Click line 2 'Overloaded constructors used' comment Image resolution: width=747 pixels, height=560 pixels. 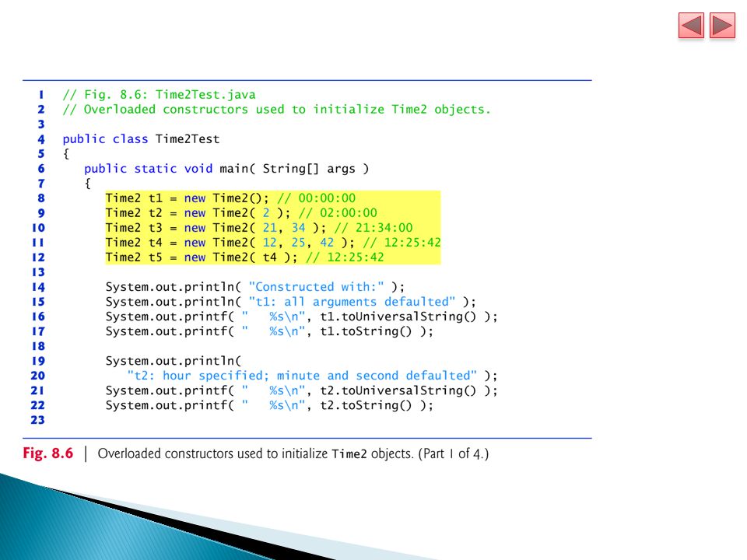[276, 109]
